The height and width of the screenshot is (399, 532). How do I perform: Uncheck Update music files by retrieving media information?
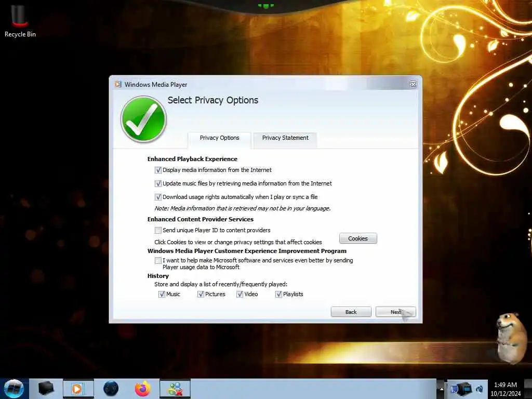(x=158, y=183)
